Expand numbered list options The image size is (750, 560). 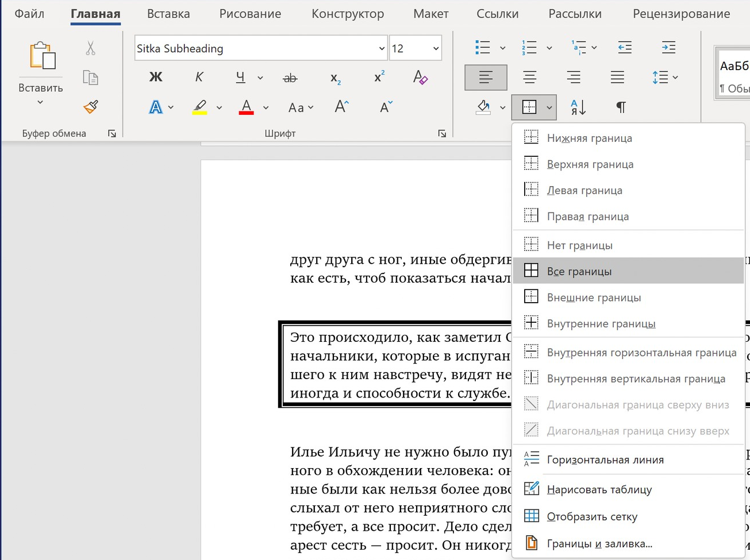pos(549,48)
